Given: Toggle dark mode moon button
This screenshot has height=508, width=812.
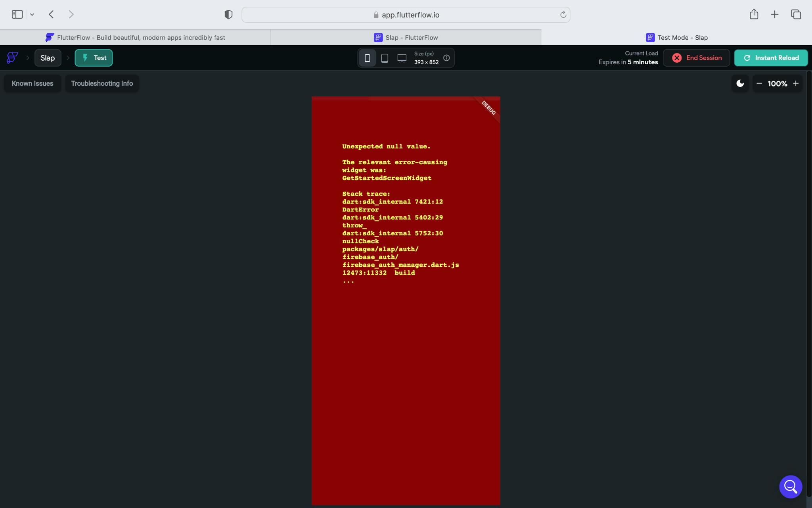Looking at the screenshot, I should point(740,83).
